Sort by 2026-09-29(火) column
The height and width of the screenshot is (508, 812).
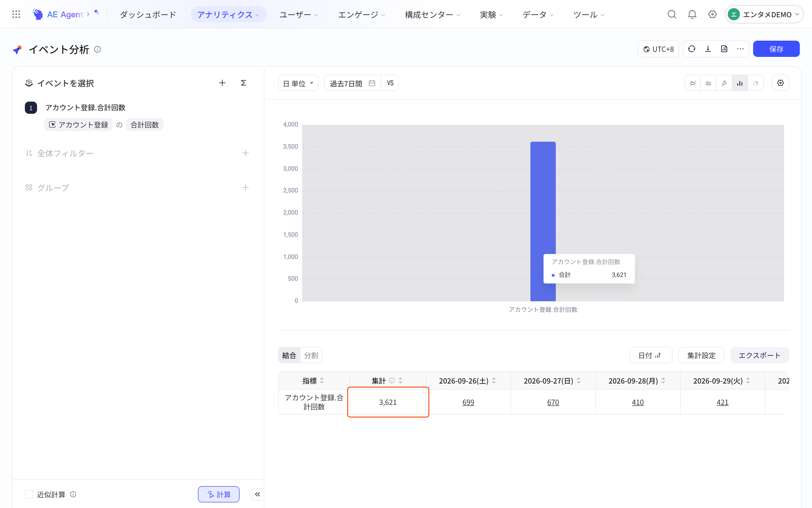click(x=748, y=381)
